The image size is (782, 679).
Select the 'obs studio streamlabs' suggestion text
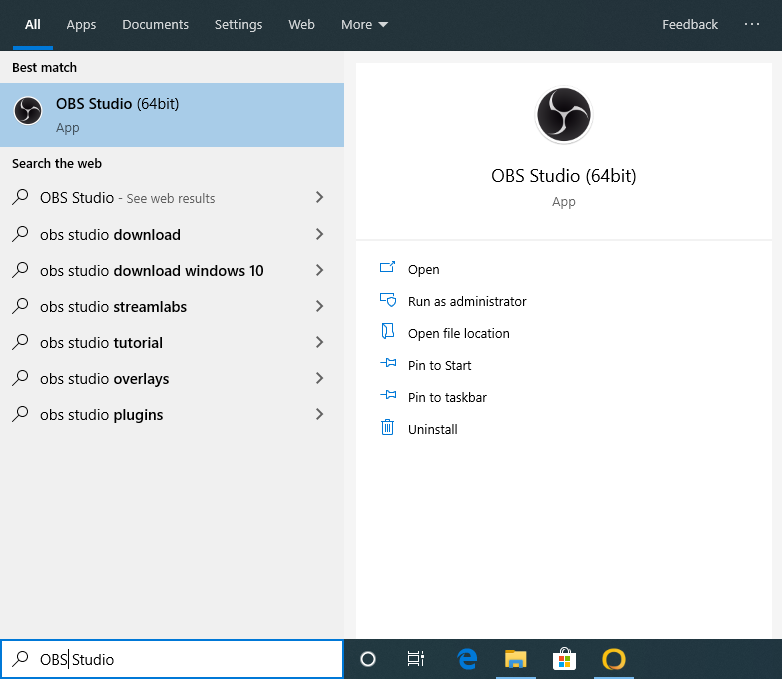(x=113, y=306)
